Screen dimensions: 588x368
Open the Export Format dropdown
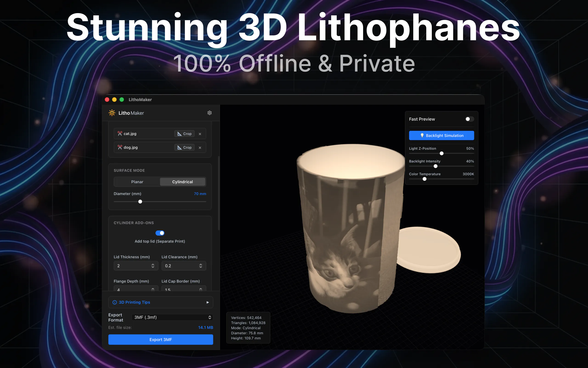point(172,317)
